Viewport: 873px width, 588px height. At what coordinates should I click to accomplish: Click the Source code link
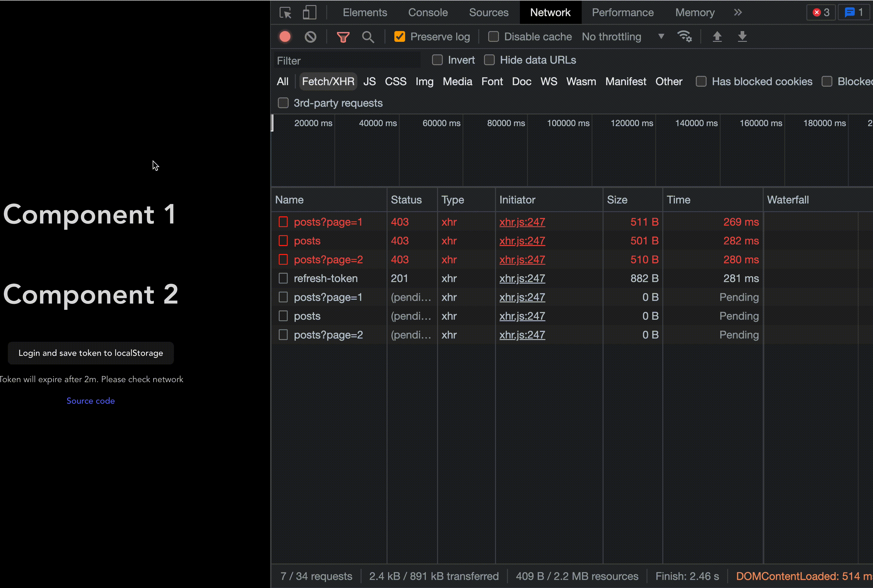point(91,401)
